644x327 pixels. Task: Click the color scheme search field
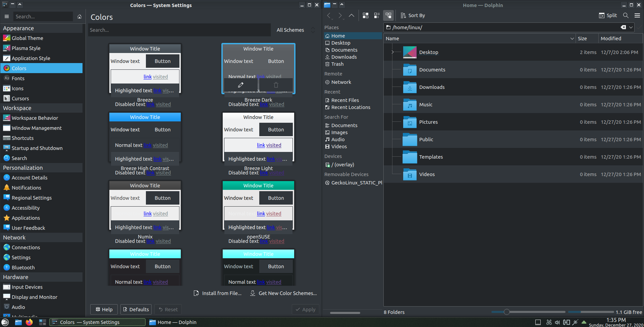179,30
